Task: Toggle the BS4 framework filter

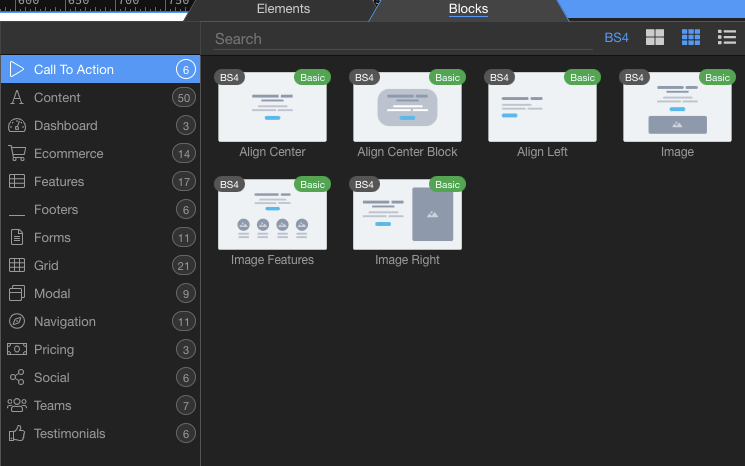Action: [x=617, y=38]
